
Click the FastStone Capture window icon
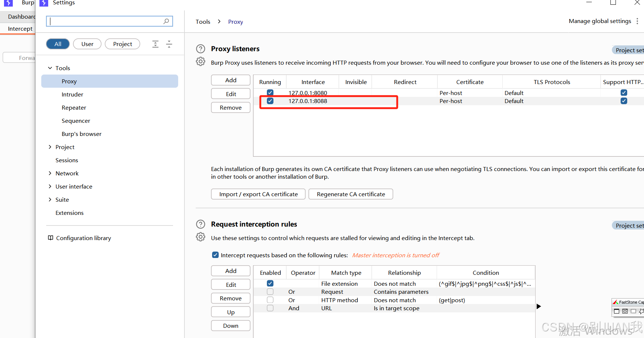[616, 302]
